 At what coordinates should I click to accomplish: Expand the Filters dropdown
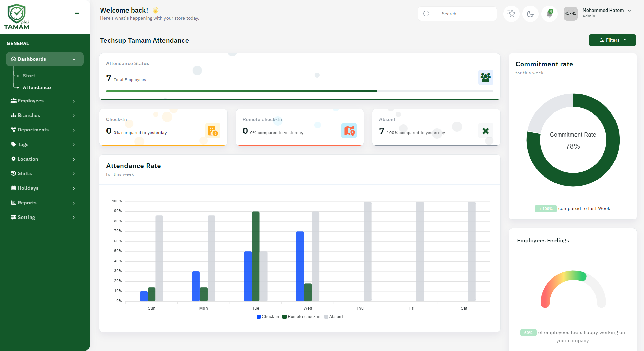(x=612, y=40)
